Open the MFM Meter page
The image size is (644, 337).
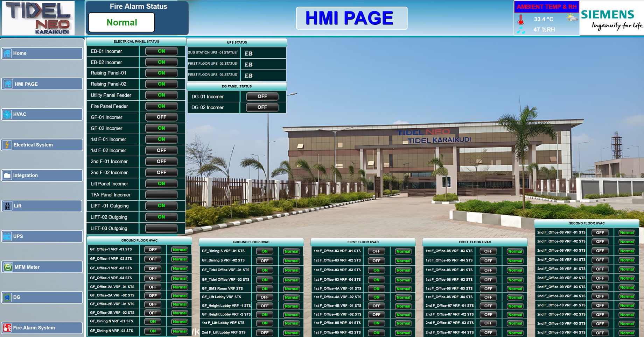[42, 267]
